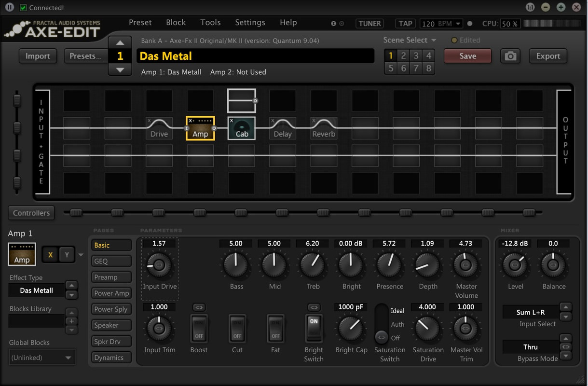Open the Global Blocks Unlinked dropdown
The height and width of the screenshot is (386, 588).
[x=42, y=358]
